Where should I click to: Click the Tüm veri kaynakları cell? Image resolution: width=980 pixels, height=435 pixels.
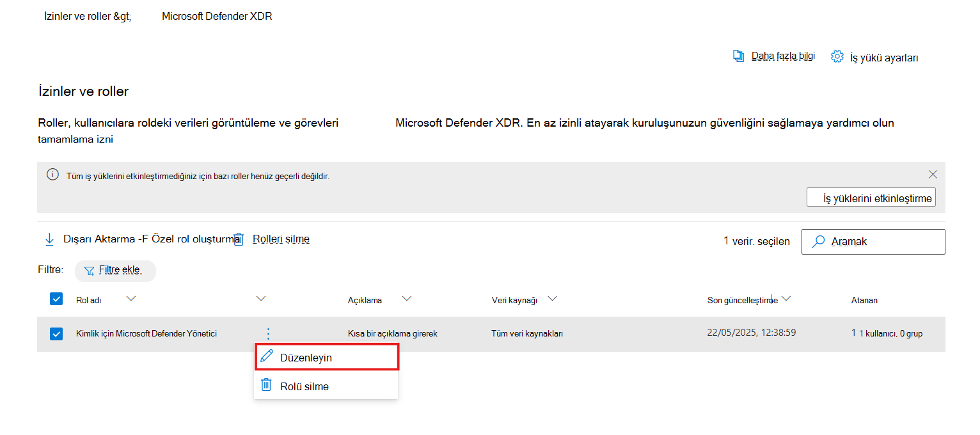click(527, 333)
